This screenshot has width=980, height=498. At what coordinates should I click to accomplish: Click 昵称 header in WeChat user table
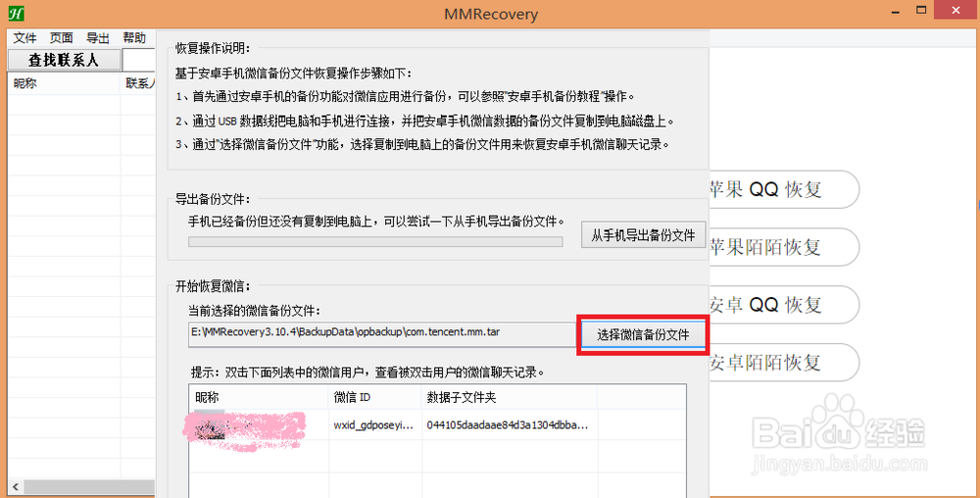[259, 397]
